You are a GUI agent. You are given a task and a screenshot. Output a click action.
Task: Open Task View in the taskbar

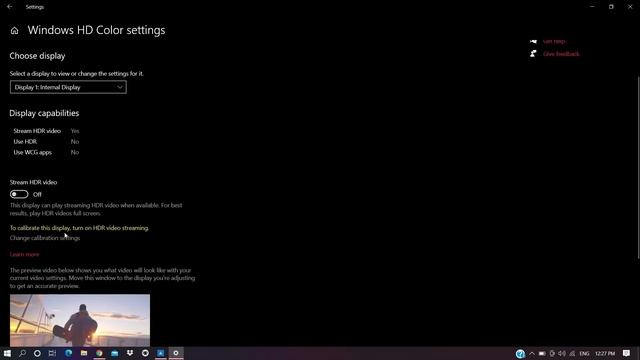pos(52,353)
